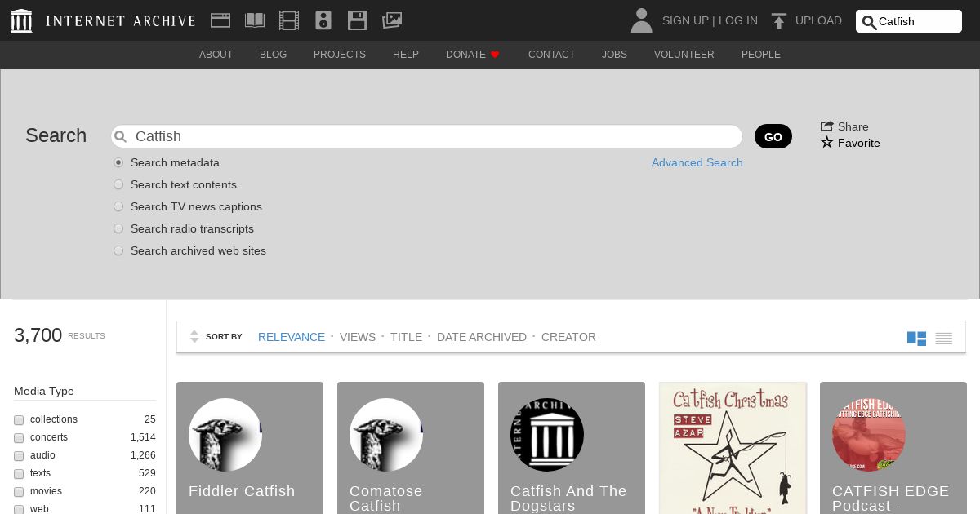Viewport: 980px width, 514px height.
Task: Click the DONATE link
Action: 465,55
